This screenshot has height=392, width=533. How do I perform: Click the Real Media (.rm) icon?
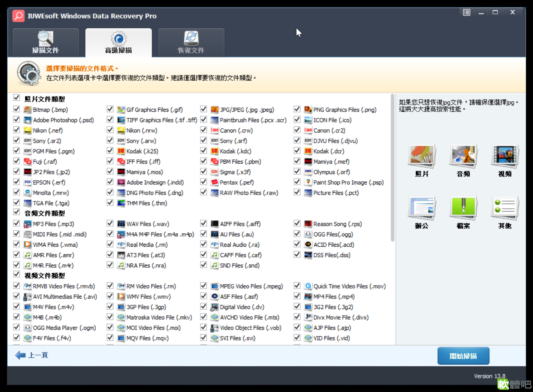[121, 245]
